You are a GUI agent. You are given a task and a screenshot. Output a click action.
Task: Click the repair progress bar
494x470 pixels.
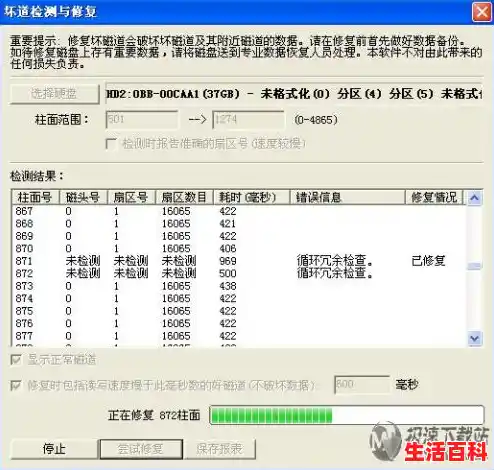[347, 415]
